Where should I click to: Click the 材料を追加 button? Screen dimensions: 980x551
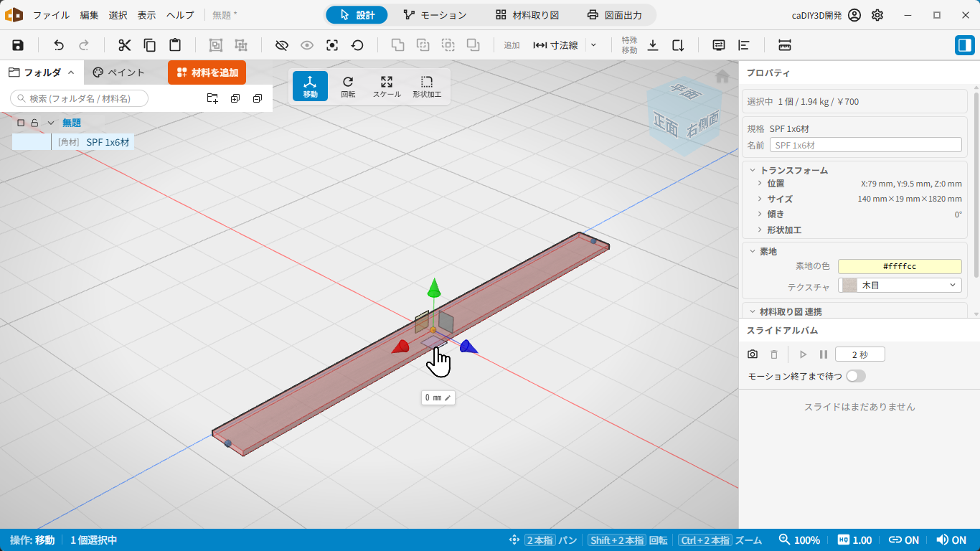(207, 72)
